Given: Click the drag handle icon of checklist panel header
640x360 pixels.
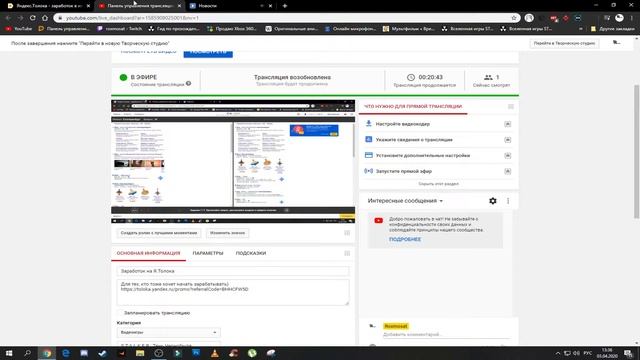Looking at the screenshot, I should point(511,107).
